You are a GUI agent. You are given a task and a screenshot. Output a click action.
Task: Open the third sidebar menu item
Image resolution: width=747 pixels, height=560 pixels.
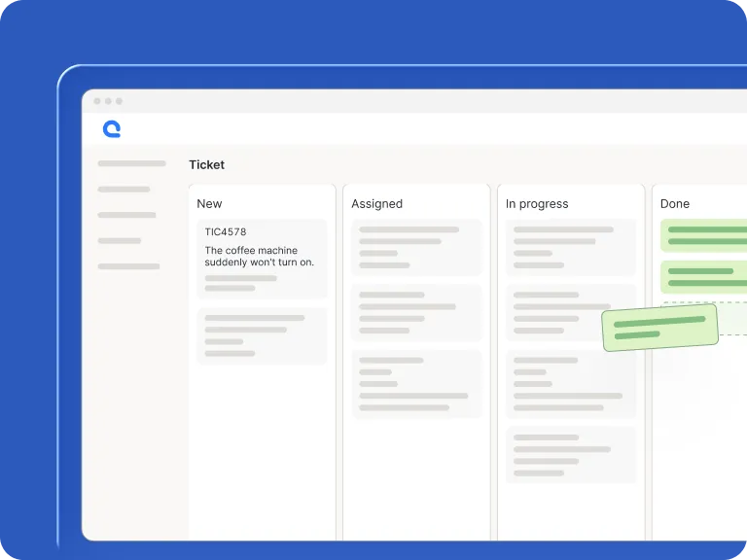pos(126,215)
